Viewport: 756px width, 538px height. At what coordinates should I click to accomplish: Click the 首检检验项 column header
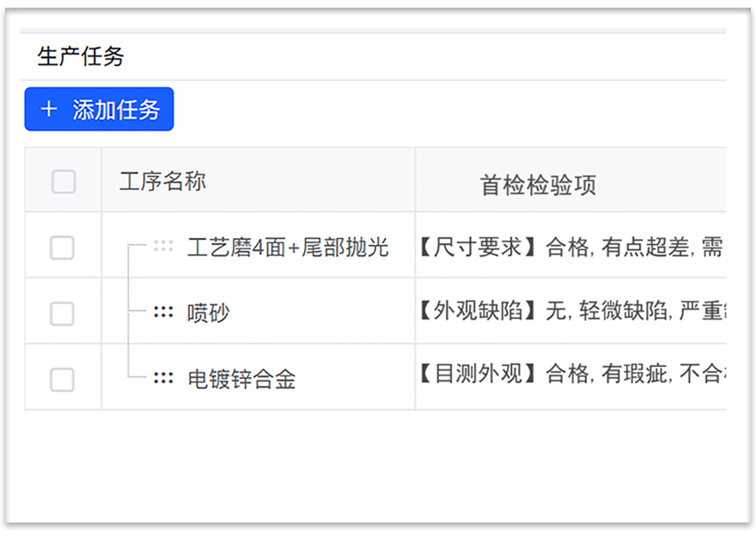pos(538,185)
